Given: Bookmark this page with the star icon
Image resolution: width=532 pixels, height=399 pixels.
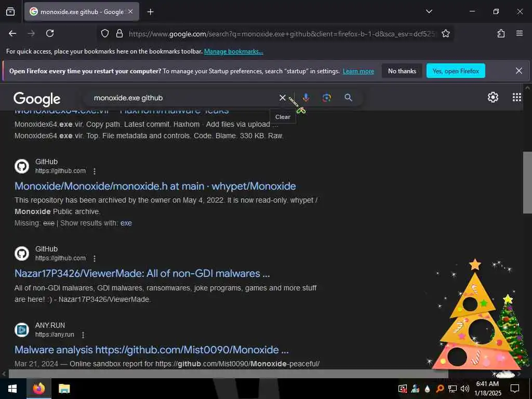Looking at the screenshot, I should [x=445, y=33].
